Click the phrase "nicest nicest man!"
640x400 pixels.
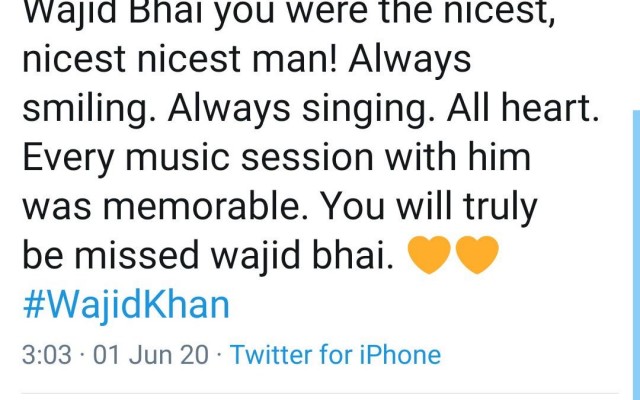tap(180, 59)
